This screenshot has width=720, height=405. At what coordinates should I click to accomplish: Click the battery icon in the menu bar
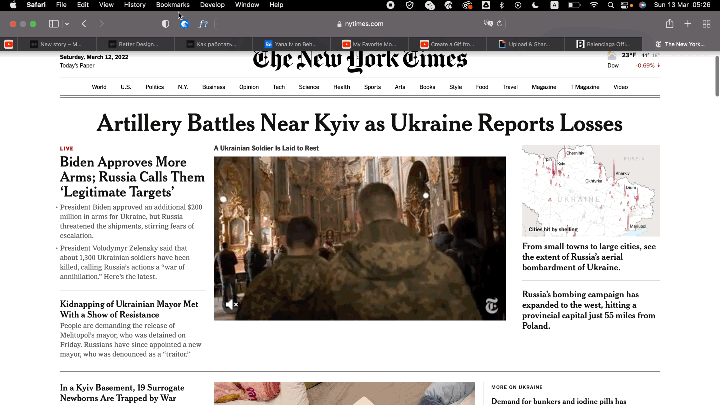coord(574,5)
